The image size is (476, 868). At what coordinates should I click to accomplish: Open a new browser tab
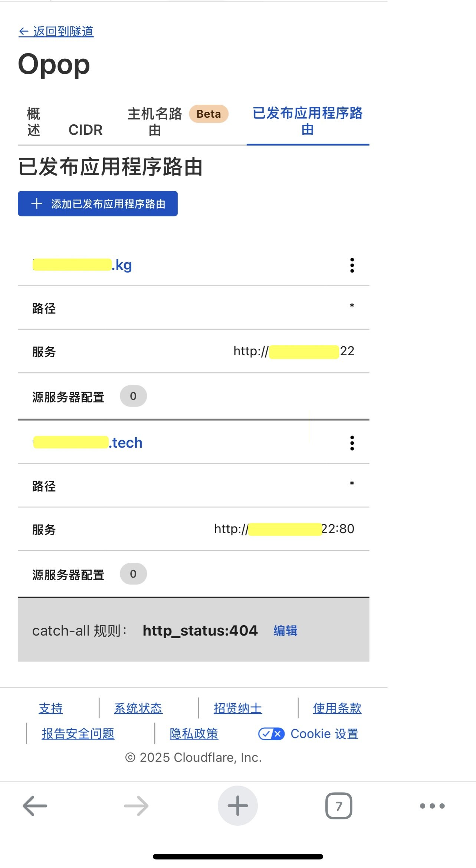pyautogui.click(x=237, y=806)
